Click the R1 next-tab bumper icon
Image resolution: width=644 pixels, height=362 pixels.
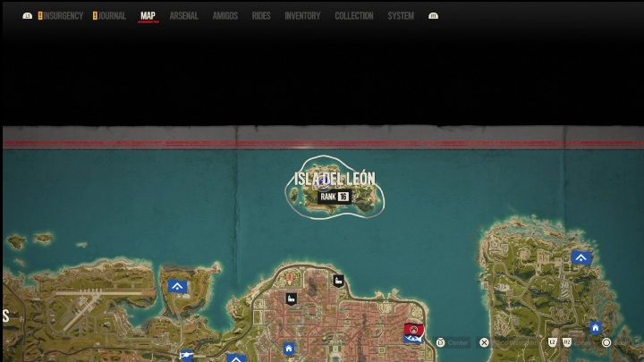(x=433, y=16)
